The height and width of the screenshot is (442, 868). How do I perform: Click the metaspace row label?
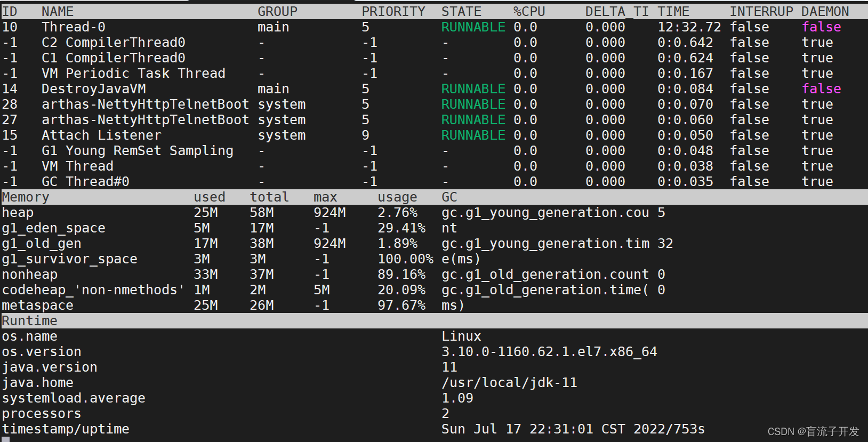[x=37, y=305]
